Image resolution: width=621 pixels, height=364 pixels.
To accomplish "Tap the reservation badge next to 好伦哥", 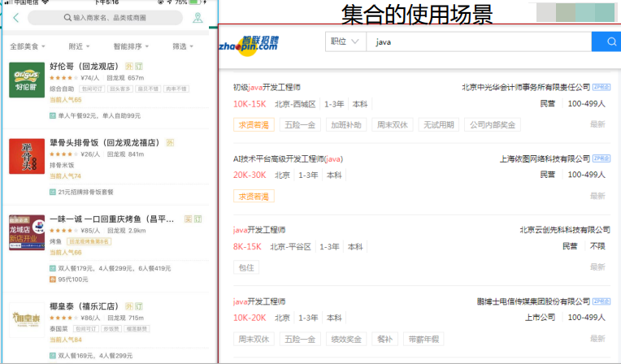I will pyautogui.click(x=139, y=66).
